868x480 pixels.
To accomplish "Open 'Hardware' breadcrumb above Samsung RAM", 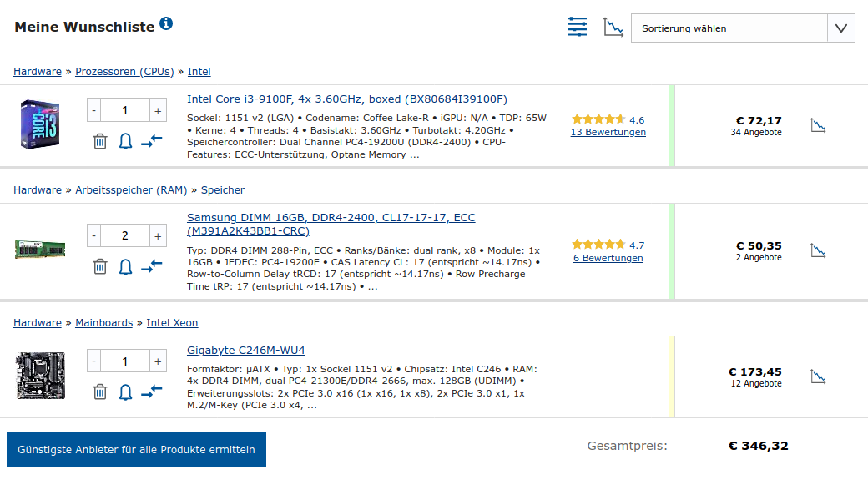I will 37,189.
